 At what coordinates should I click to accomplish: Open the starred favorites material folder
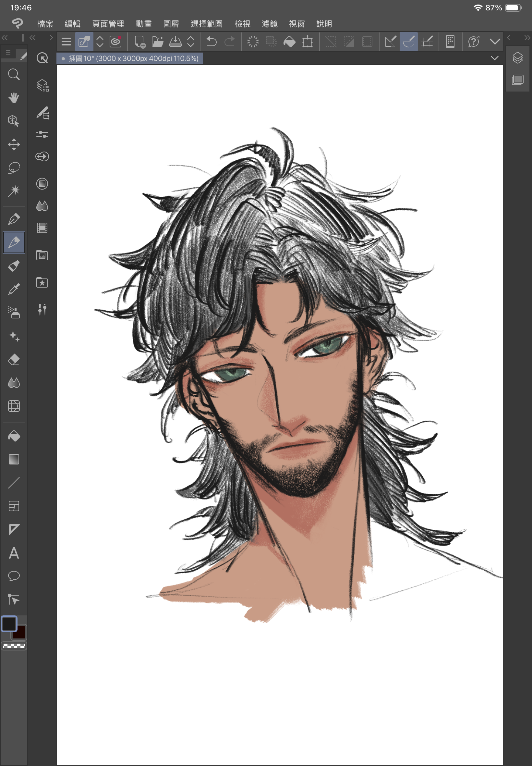42,283
